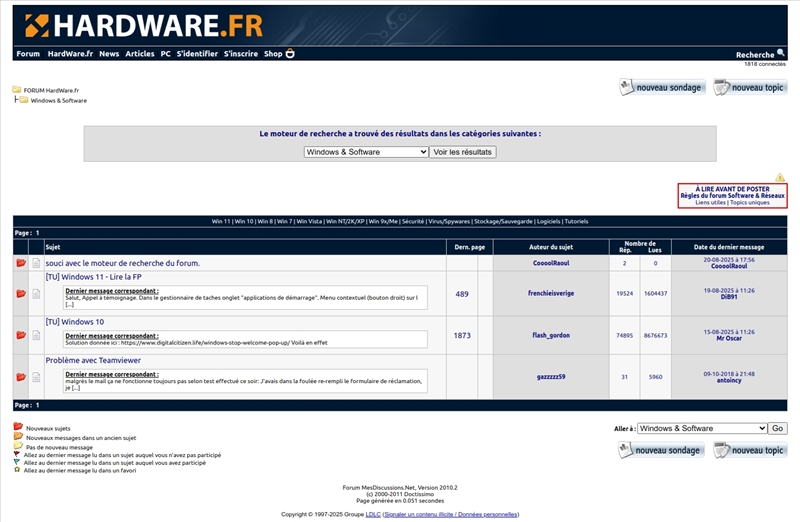Select the 'Win 11' subcategory tab

pyautogui.click(x=221, y=221)
